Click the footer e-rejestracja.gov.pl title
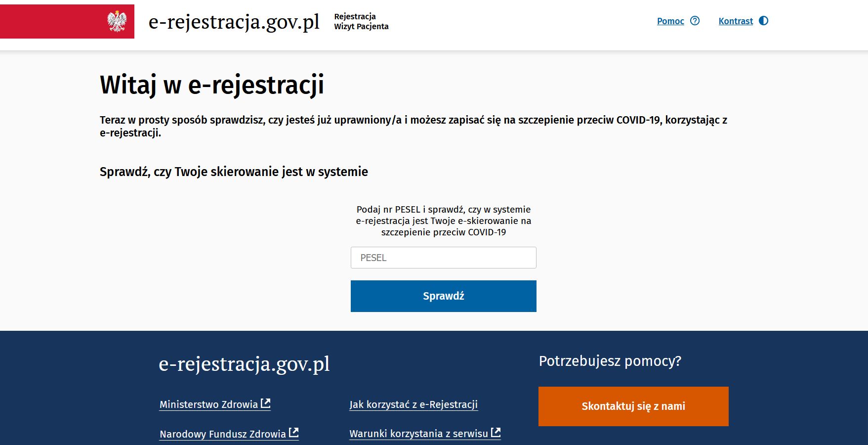868x445 pixels. click(244, 364)
